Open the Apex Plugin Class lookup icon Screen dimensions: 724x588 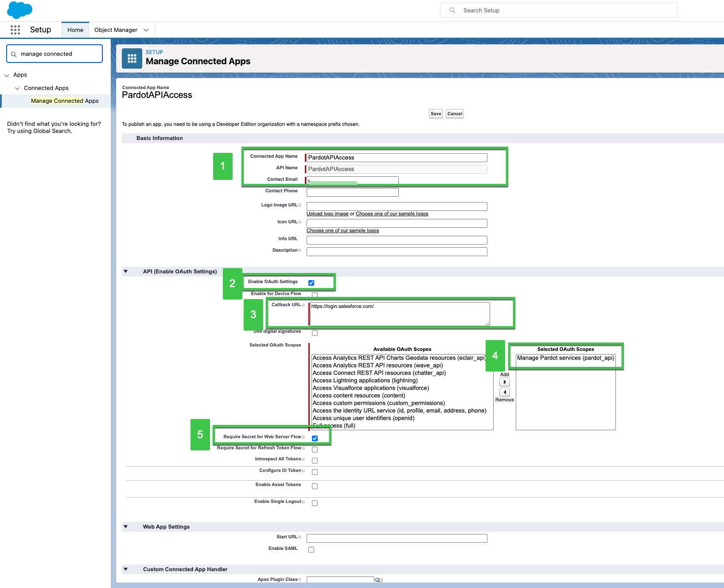[x=378, y=580]
